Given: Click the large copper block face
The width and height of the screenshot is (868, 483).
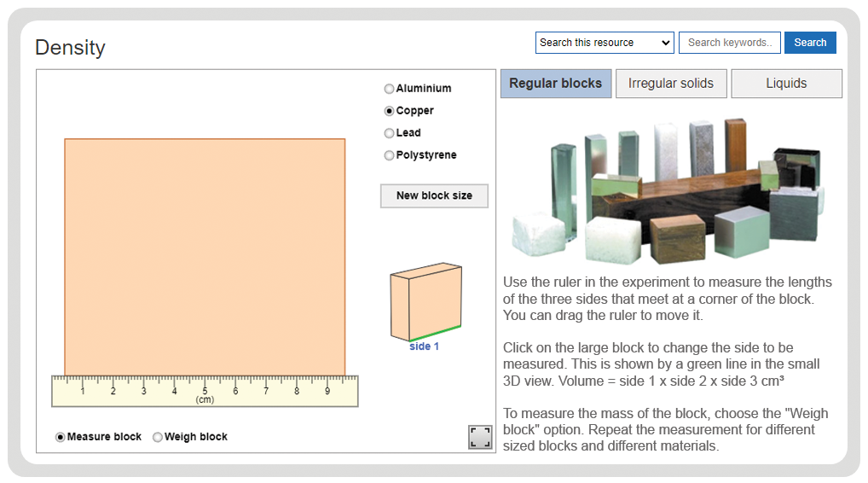Looking at the screenshot, I should pyautogui.click(x=205, y=257).
